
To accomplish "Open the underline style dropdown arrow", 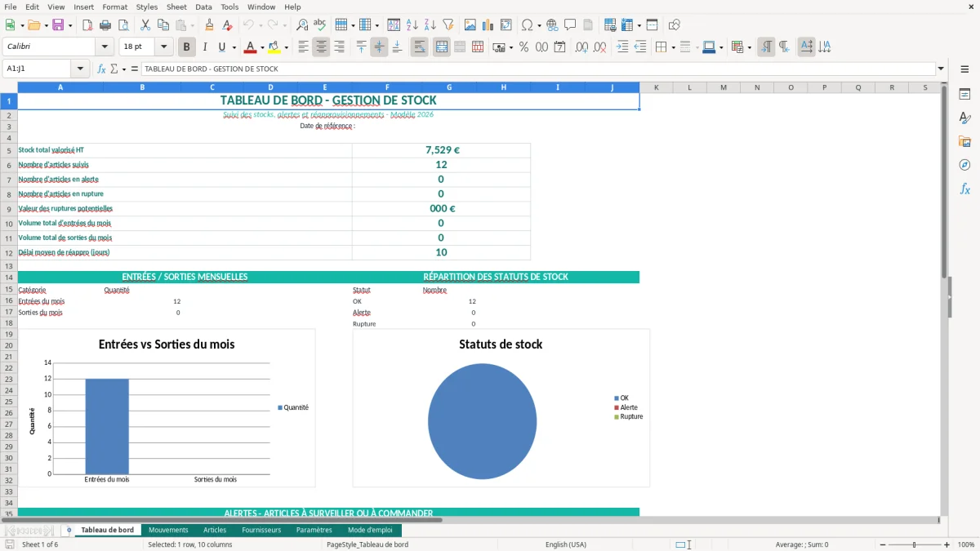I will (234, 47).
